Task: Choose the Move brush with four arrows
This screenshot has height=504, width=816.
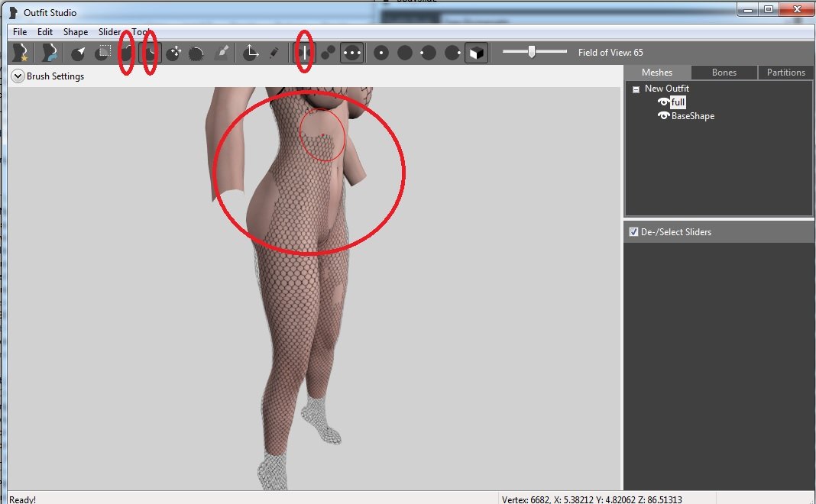Action: pyautogui.click(x=173, y=53)
